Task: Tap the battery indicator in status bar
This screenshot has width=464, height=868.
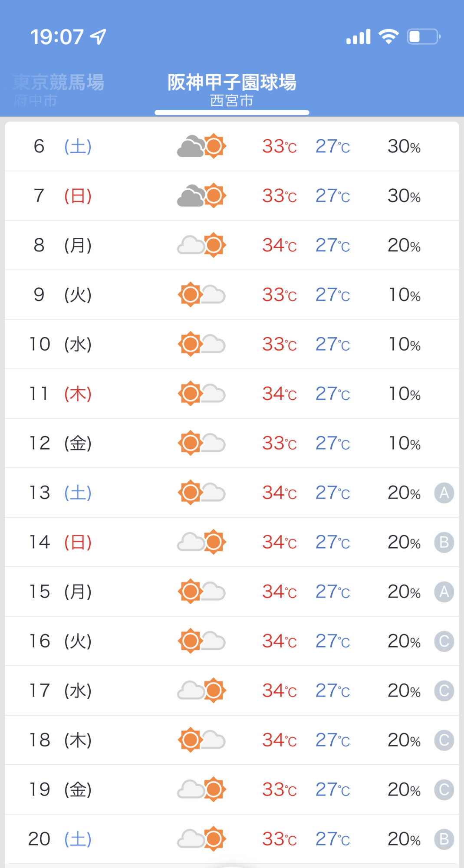Action: click(x=424, y=37)
